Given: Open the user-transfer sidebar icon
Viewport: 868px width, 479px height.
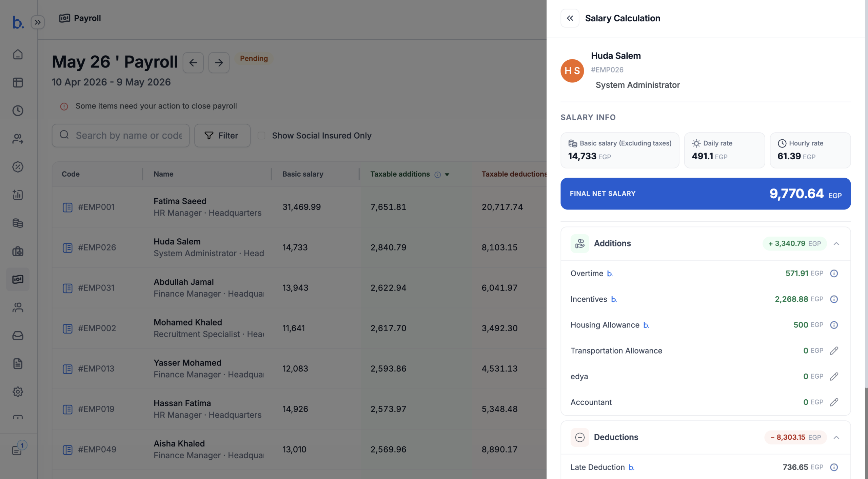Looking at the screenshot, I should pyautogui.click(x=18, y=139).
